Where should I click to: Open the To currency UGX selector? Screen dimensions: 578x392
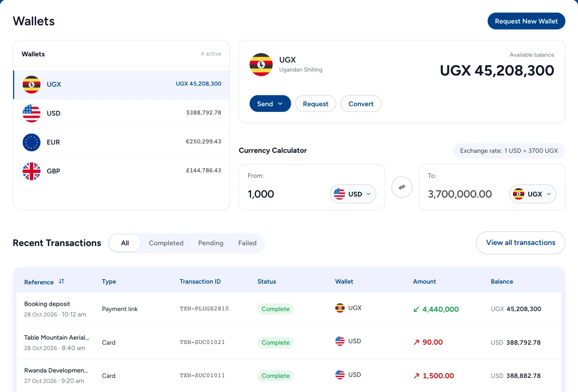pos(532,194)
